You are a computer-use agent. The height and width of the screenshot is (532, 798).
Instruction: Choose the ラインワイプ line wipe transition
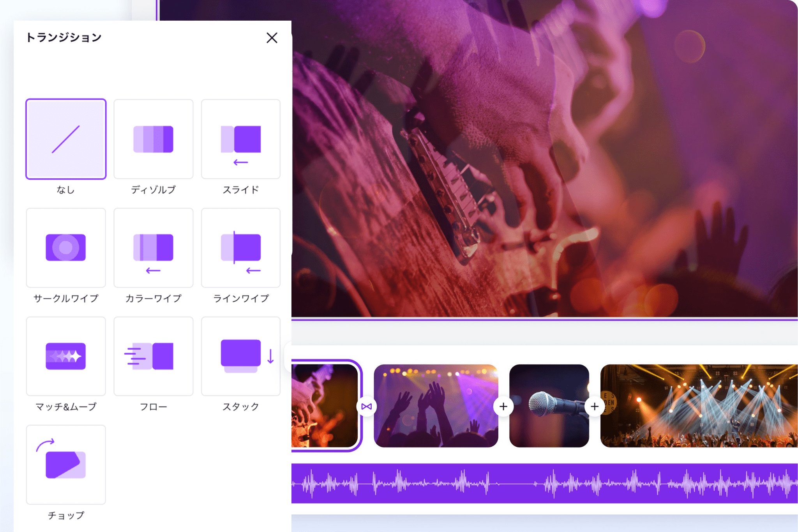241,247
